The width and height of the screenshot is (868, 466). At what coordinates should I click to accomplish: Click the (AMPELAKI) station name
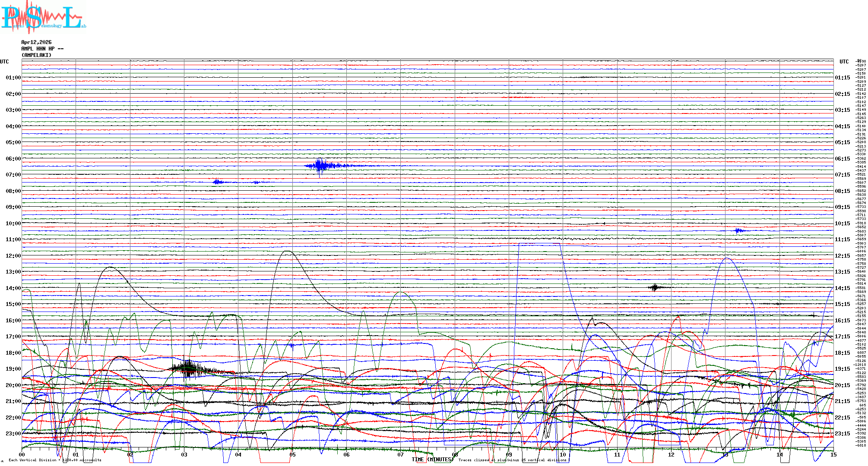coord(36,55)
